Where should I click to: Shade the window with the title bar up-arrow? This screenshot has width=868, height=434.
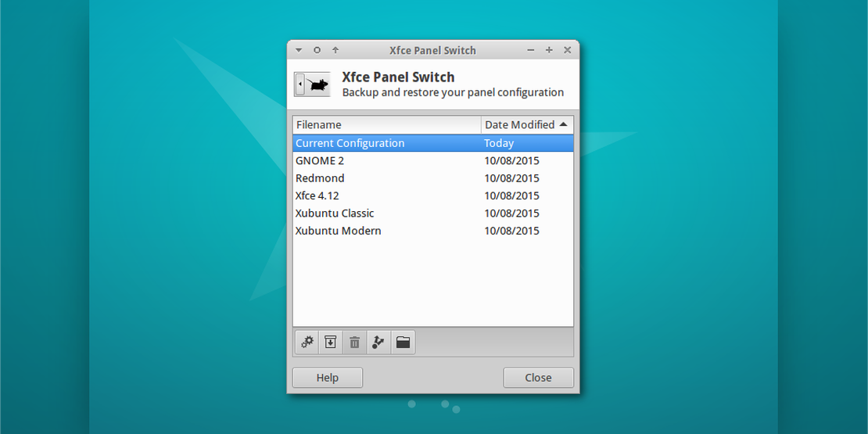tap(335, 50)
